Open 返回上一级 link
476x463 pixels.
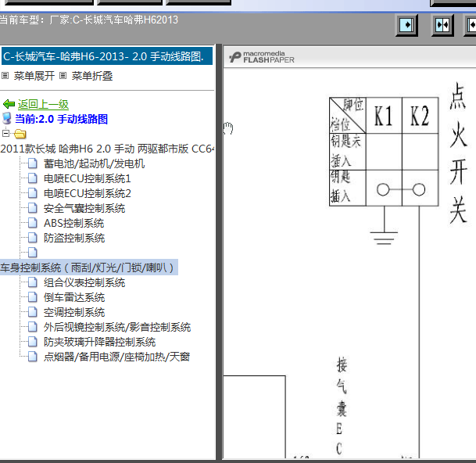43,104
